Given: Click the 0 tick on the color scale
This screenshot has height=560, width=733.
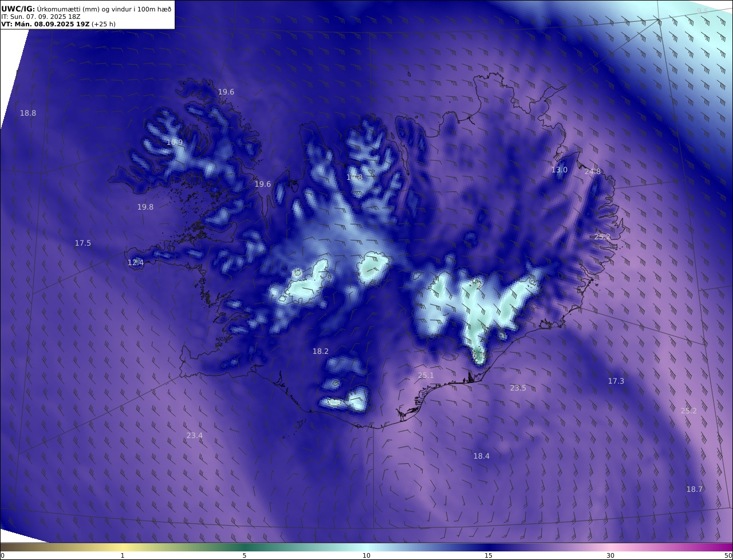Looking at the screenshot, I should 2,555.
